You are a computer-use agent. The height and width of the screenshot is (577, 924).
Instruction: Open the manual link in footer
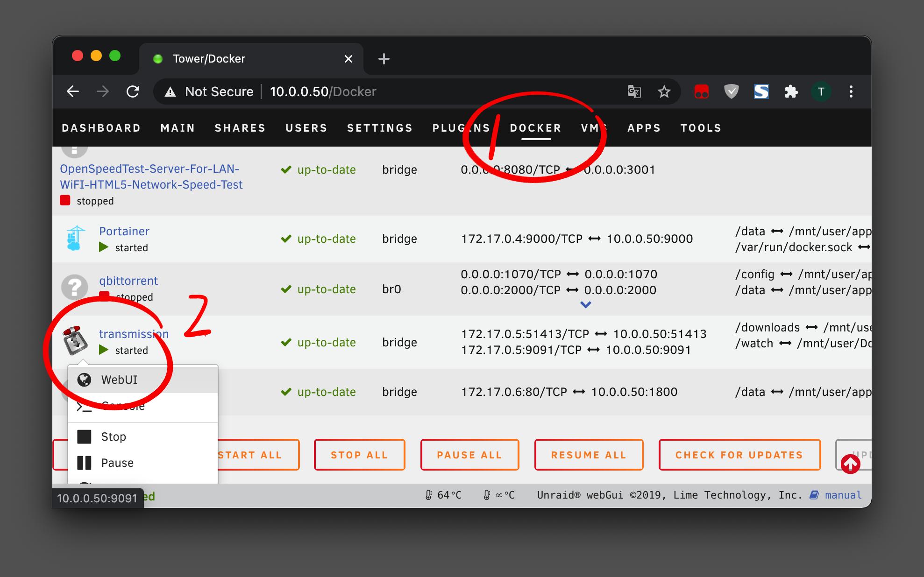(843, 495)
